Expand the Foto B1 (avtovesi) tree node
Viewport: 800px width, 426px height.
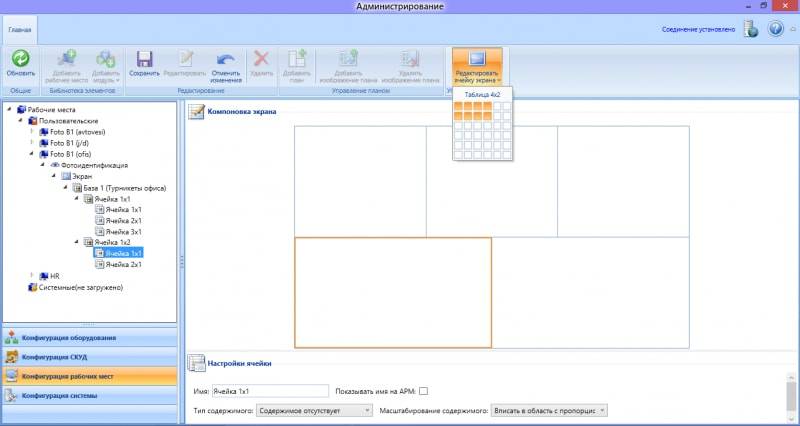pos(32,131)
